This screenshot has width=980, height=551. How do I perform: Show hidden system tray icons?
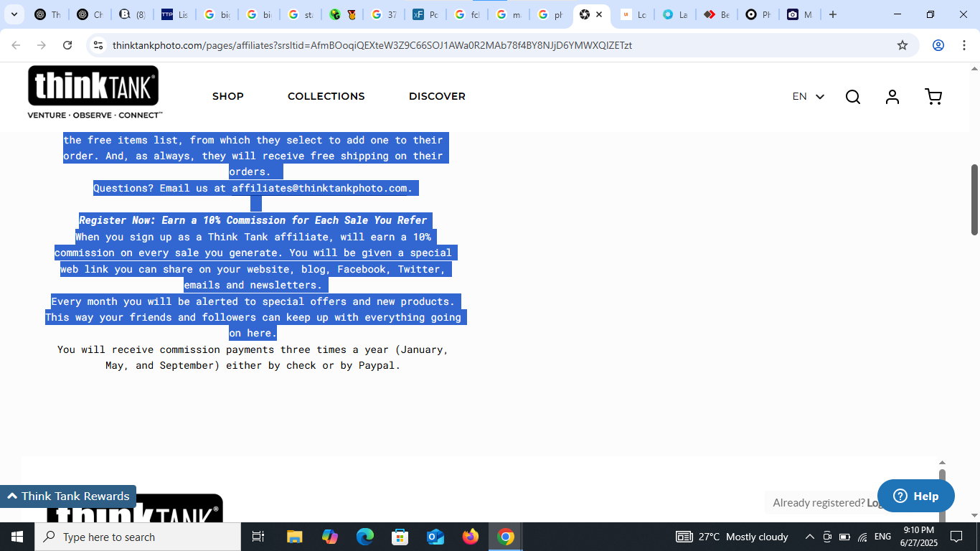pyautogui.click(x=810, y=537)
